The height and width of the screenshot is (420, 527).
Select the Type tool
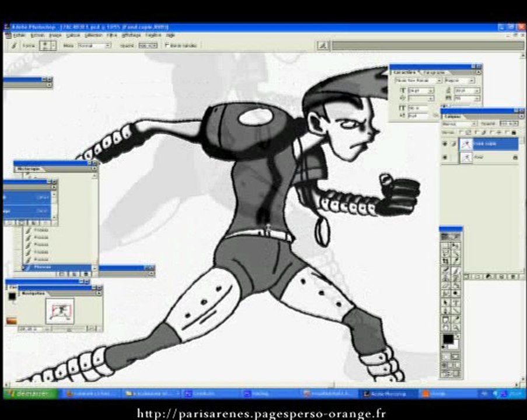455,303
